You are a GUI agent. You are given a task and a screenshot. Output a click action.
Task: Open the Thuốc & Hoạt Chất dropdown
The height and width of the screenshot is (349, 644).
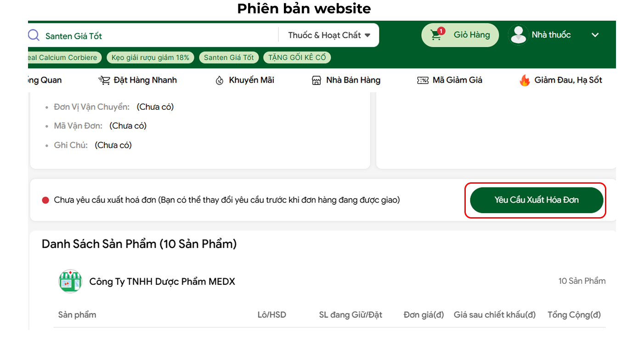point(329,35)
